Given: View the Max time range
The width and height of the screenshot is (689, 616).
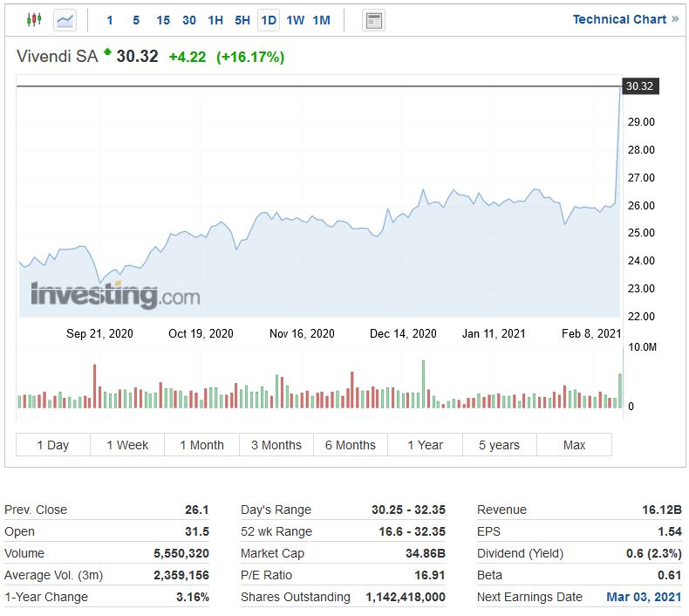Looking at the screenshot, I should pyautogui.click(x=574, y=445).
